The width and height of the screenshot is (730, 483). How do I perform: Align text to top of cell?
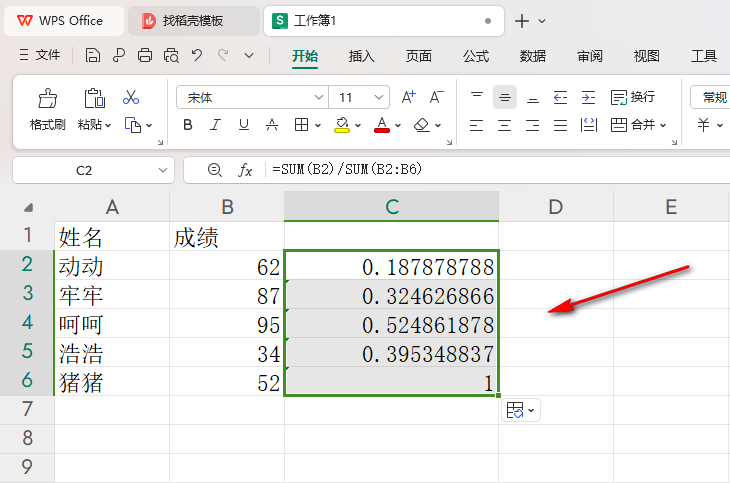pyautogui.click(x=477, y=97)
